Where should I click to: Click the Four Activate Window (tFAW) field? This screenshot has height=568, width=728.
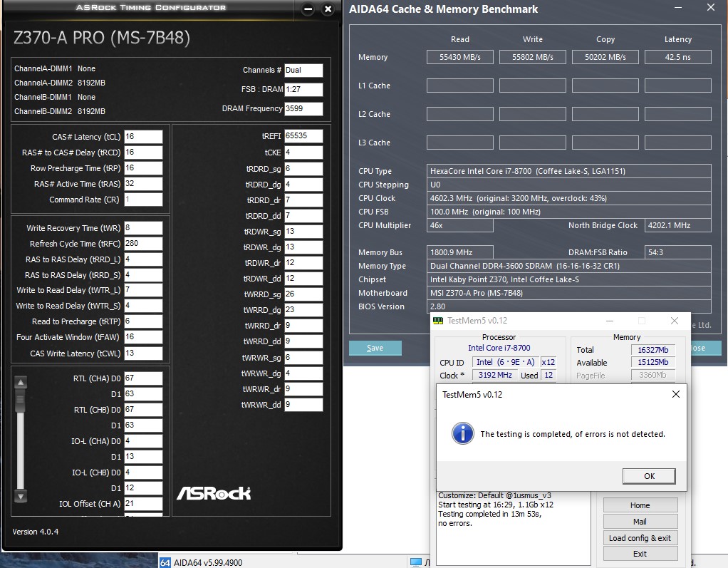click(x=143, y=336)
